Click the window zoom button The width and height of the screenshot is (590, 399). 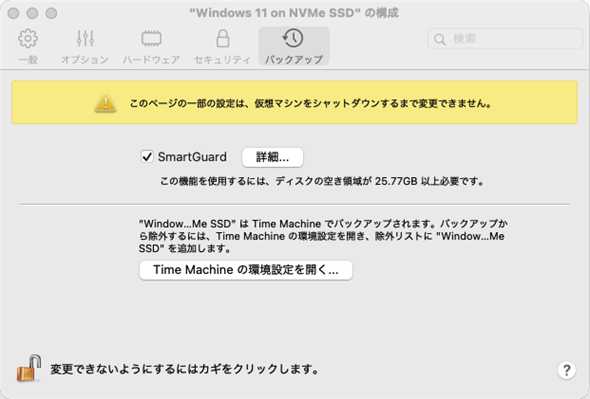click(51, 13)
